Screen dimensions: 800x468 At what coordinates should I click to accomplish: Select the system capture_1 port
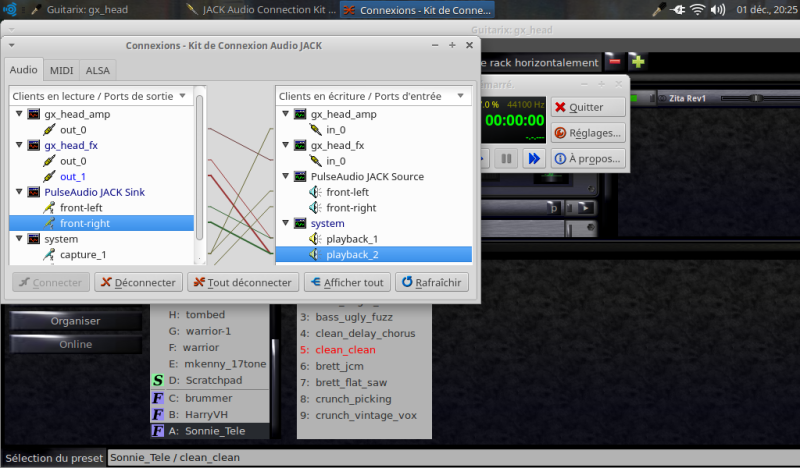coord(83,254)
